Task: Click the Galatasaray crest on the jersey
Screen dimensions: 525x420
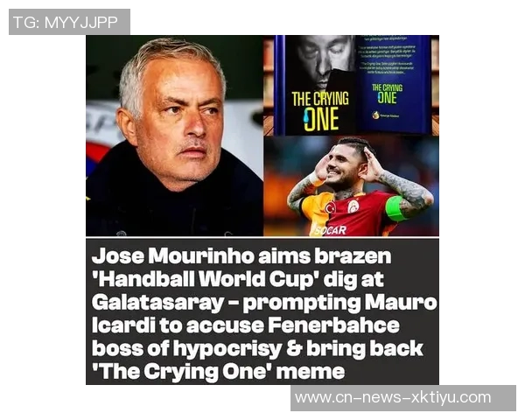Action: tap(353, 206)
